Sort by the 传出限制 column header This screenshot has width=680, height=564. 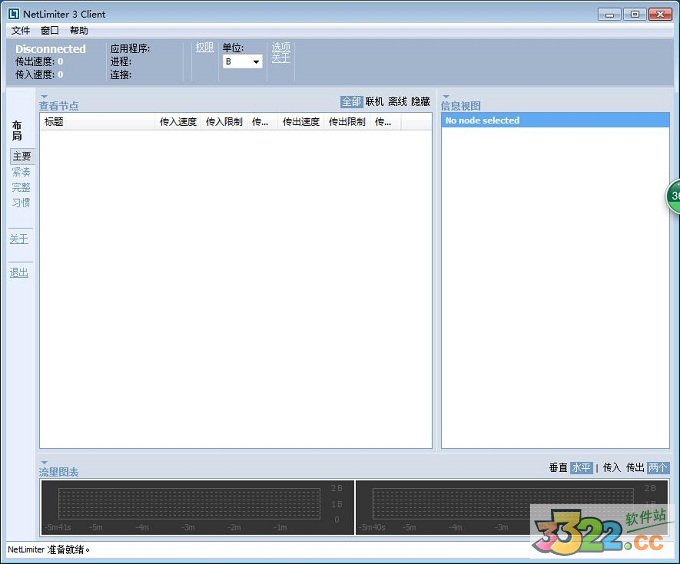point(347,122)
